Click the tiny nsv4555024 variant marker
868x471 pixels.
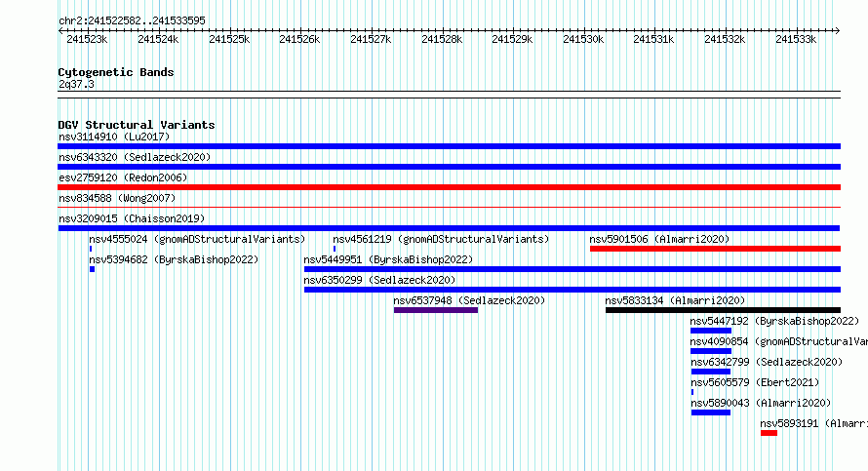click(x=91, y=249)
